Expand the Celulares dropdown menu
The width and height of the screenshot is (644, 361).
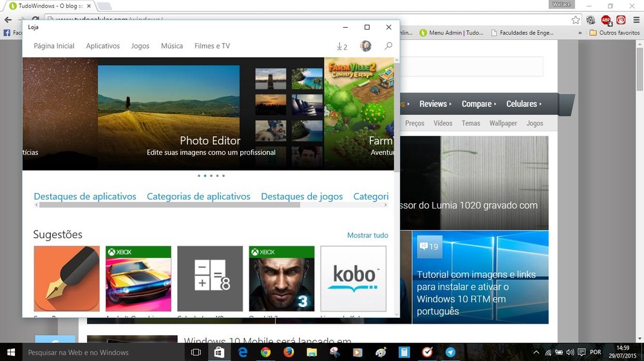tap(524, 104)
